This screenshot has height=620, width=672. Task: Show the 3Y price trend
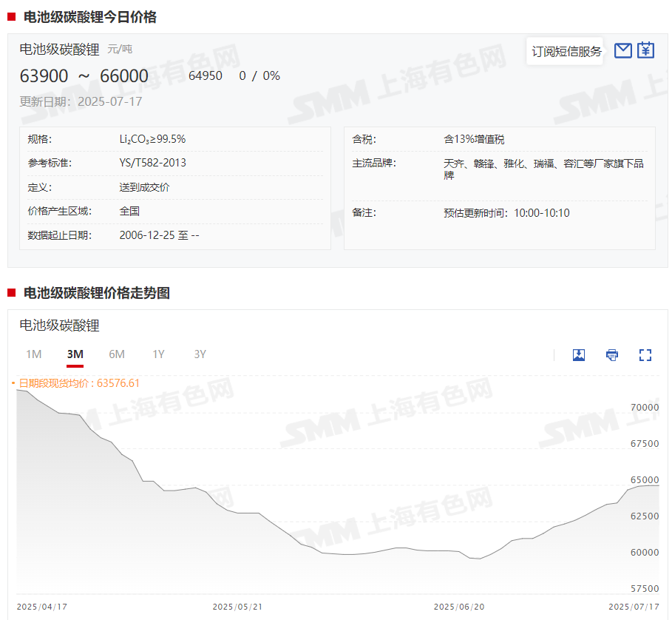200,354
